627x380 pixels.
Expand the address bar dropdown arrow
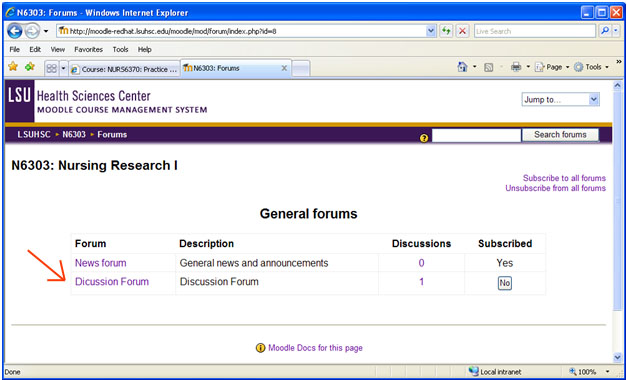431,31
